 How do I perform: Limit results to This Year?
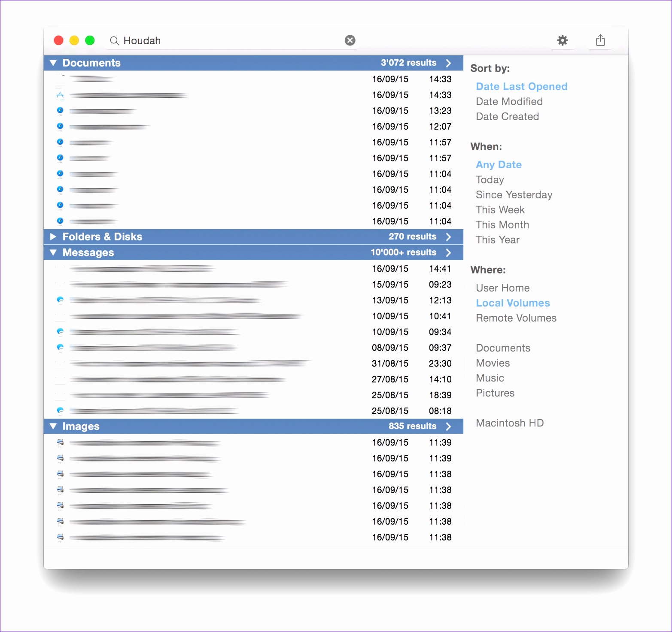[498, 240]
